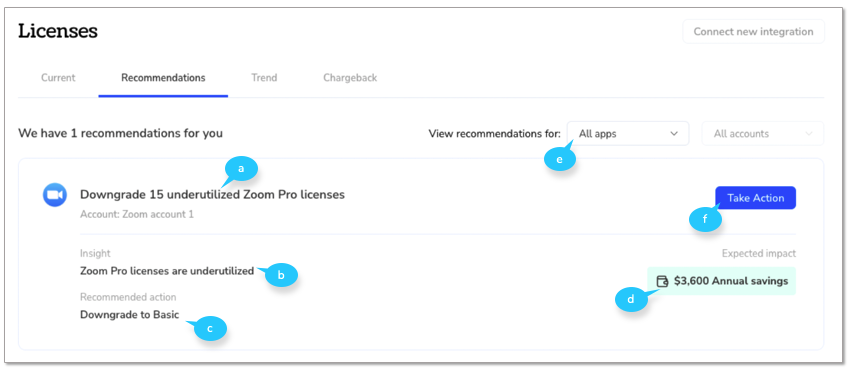This screenshot has width=848, height=368.
Task: Click Connect new integration button
Action: [753, 31]
